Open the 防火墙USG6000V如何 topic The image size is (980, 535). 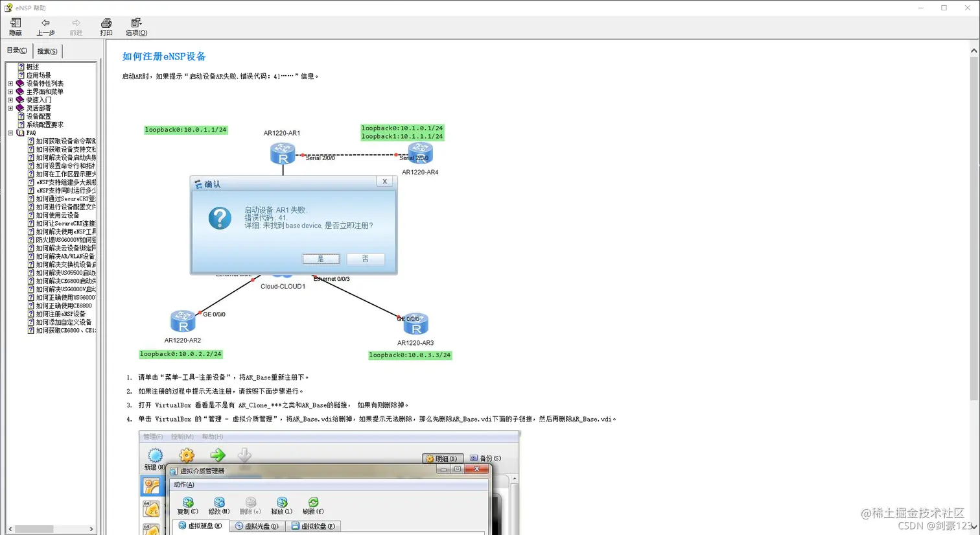tap(65, 240)
